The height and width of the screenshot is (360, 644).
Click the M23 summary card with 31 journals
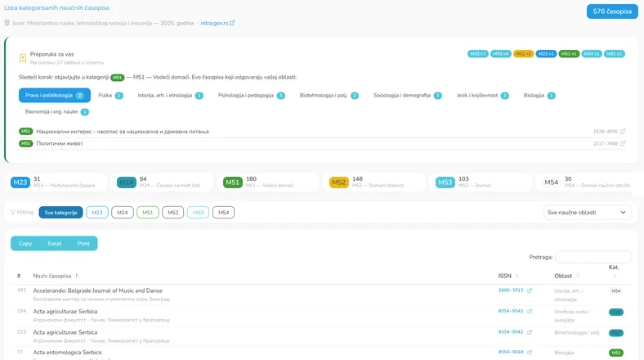56,182
